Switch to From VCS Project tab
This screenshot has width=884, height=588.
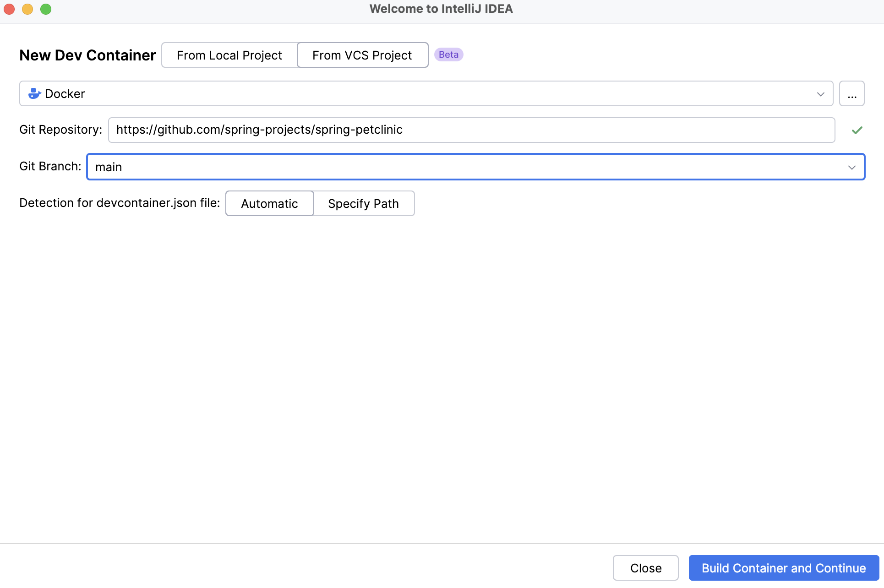coord(362,55)
